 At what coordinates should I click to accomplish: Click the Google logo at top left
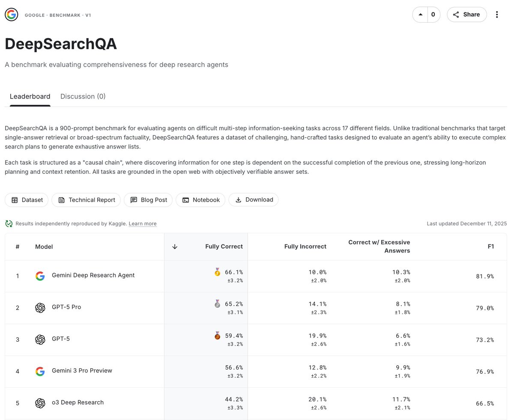(11, 15)
